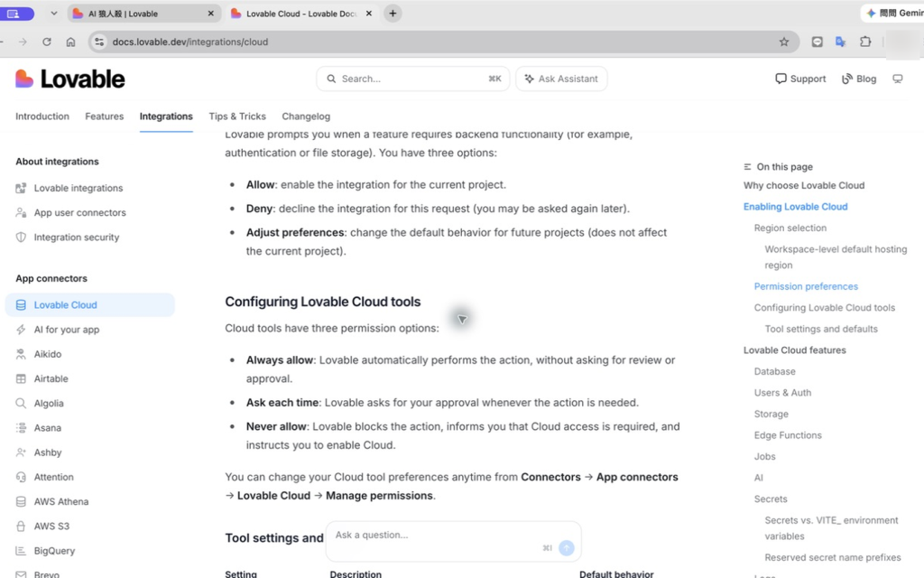Jump to Storage section link
Screen dimensions: 924x578
[x=771, y=414]
